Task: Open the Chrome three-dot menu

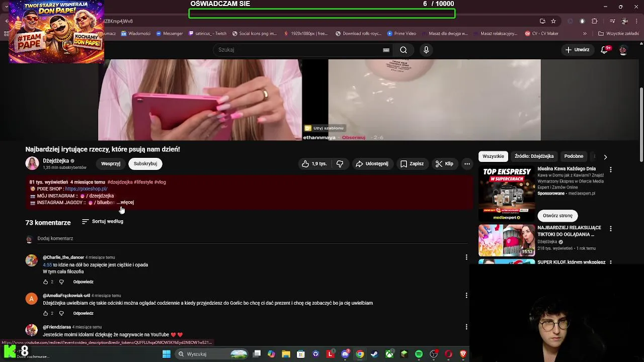Action: pyautogui.click(x=636, y=21)
